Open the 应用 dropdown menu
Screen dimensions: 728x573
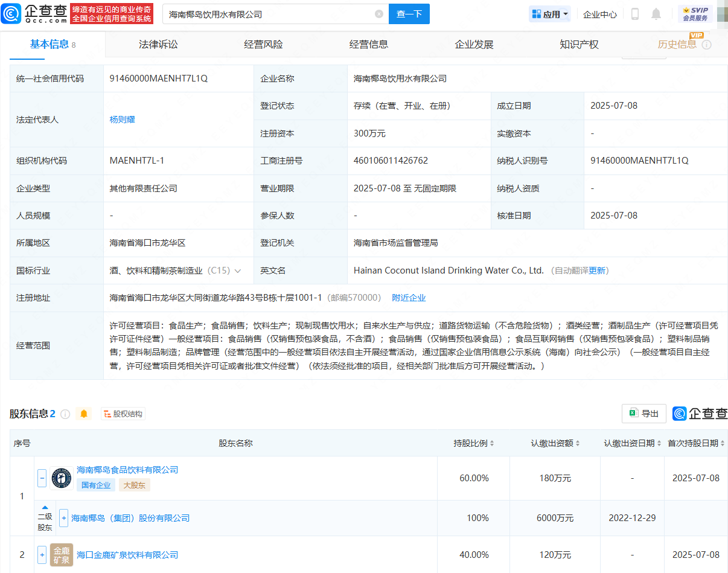coord(549,14)
